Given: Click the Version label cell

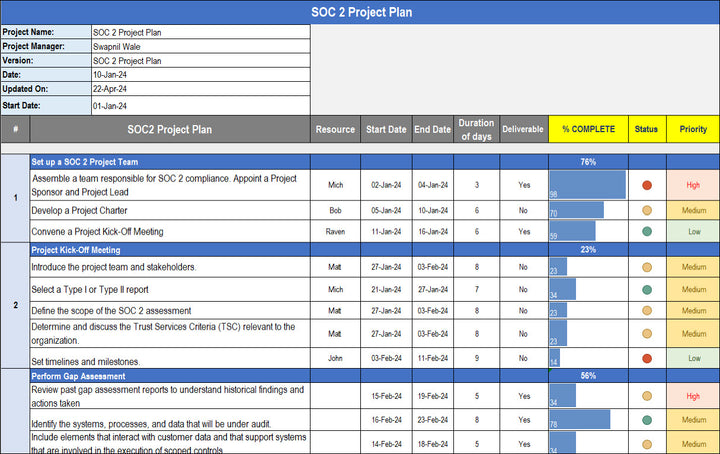Looking at the screenshot, I should click(46, 61).
